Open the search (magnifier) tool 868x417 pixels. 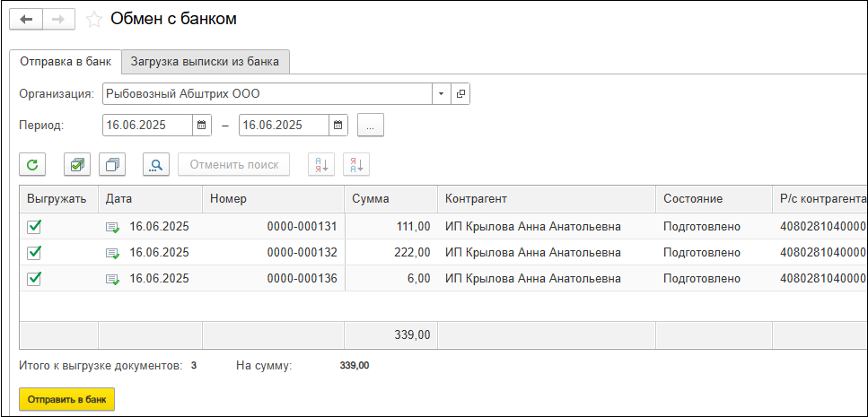tap(156, 164)
